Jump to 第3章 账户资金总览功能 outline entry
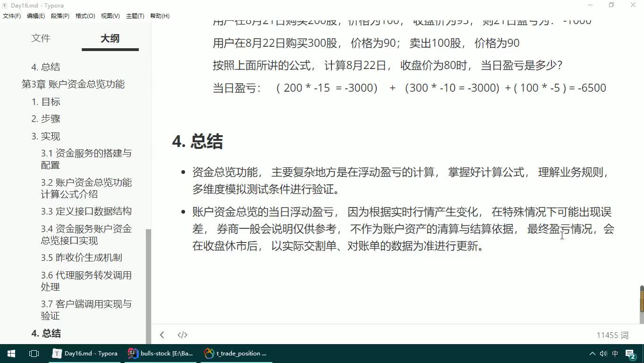This screenshot has width=644, height=363. [x=73, y=84]
